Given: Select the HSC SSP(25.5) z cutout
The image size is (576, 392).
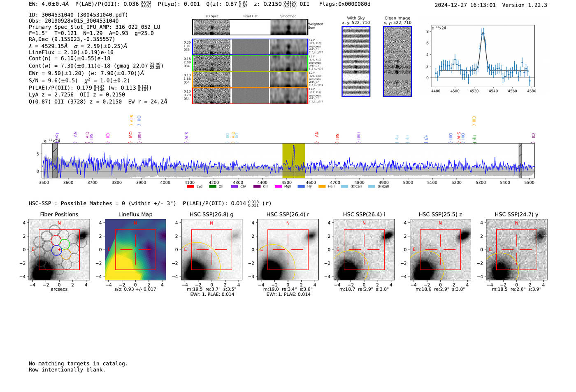Looking at the screenshot, I should tap(440, 250).
